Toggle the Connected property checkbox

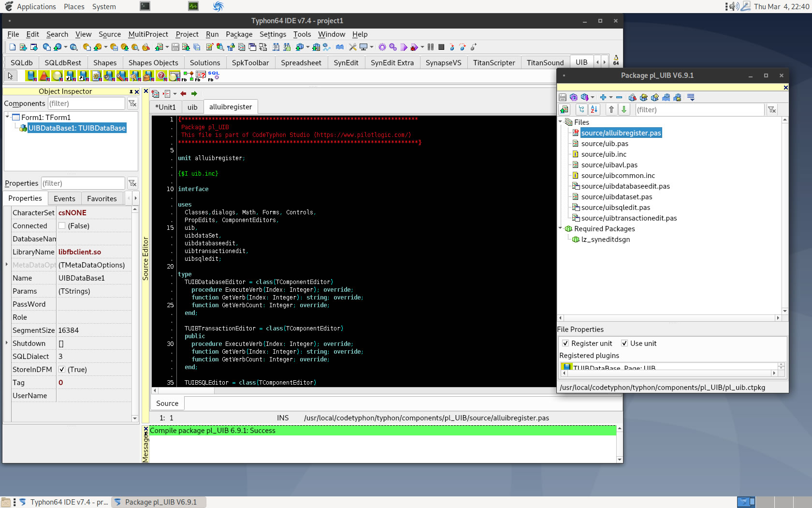[x=62, y=226]
